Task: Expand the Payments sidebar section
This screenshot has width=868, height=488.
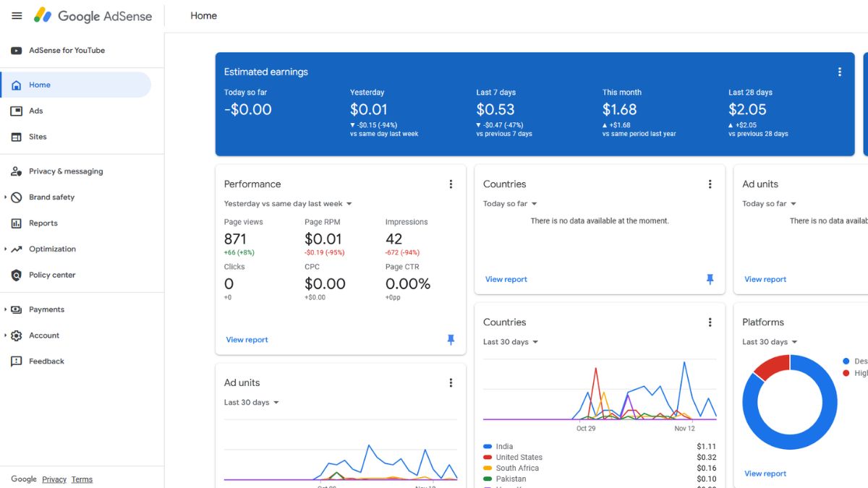Action: point(46,309)
